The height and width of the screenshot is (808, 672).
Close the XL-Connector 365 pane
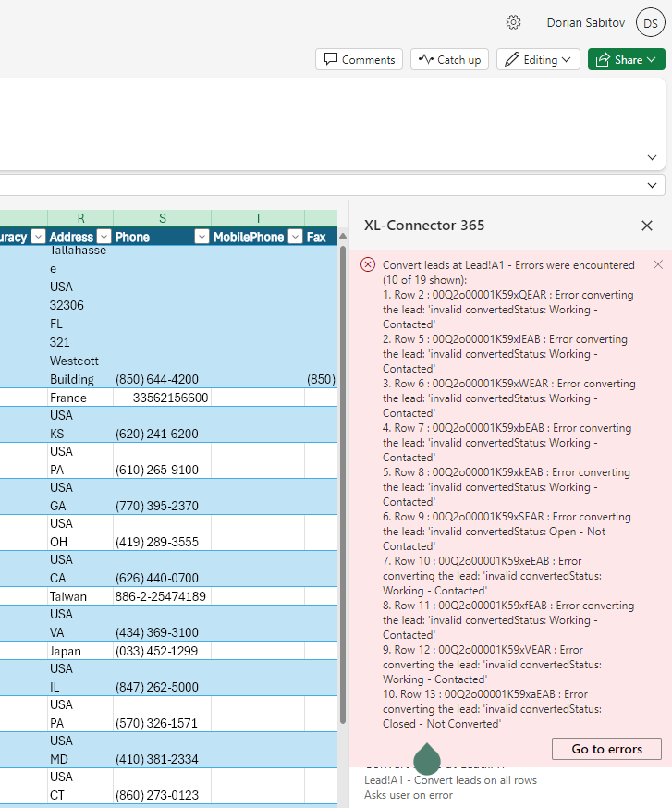click(x=647, y=226)
